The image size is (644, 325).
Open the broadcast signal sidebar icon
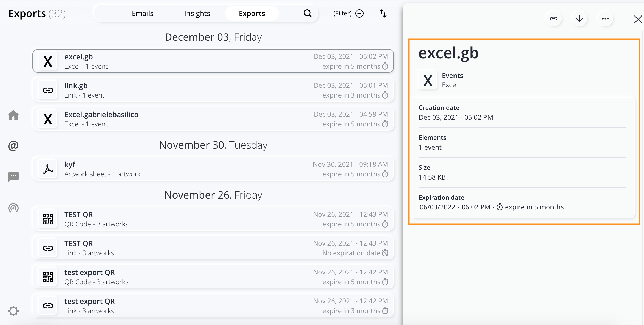tap(13, 208)
